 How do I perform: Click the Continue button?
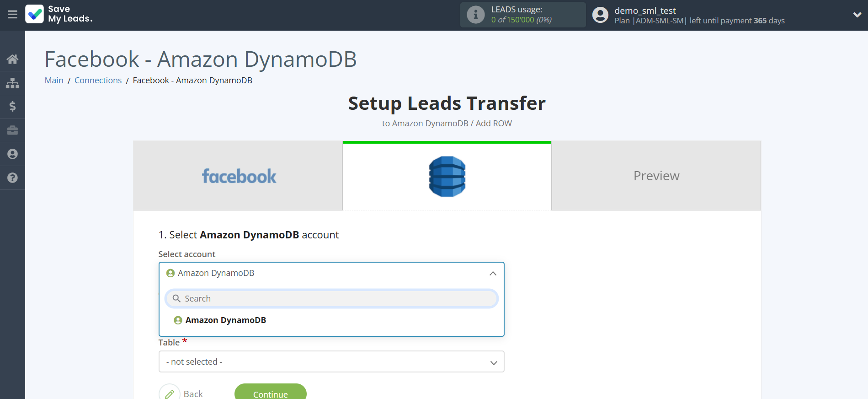[270, 393]
